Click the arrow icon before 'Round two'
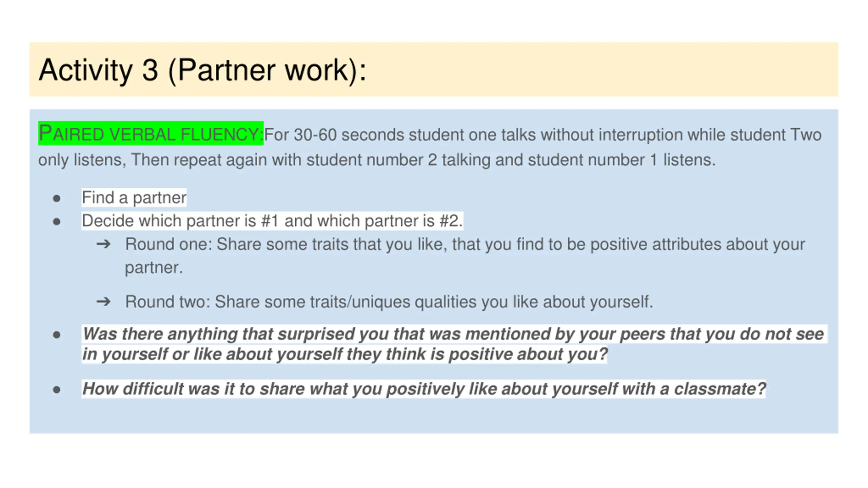Screen dimensions: 868x488 click(103, 301)
